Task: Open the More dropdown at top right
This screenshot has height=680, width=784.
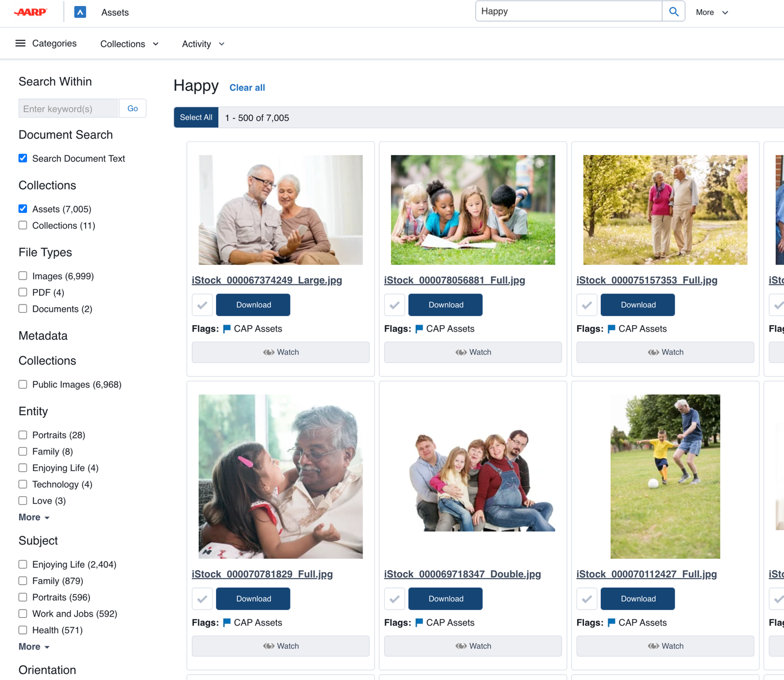Action: tap(712, 12)
